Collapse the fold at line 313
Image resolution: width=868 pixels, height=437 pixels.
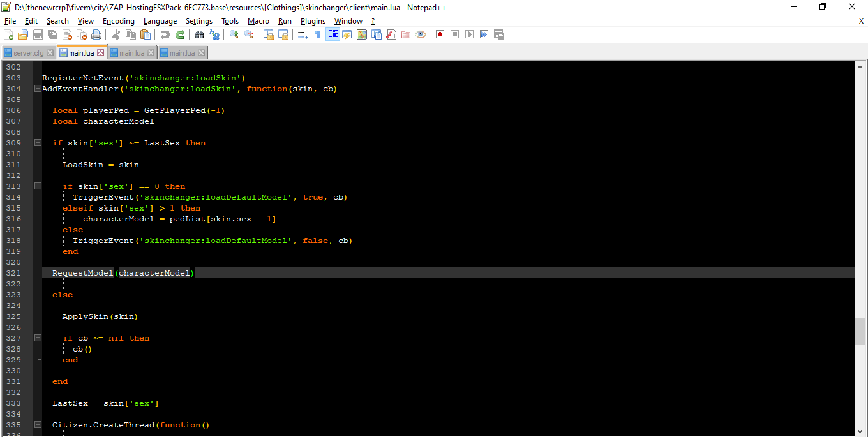point(37,186)
